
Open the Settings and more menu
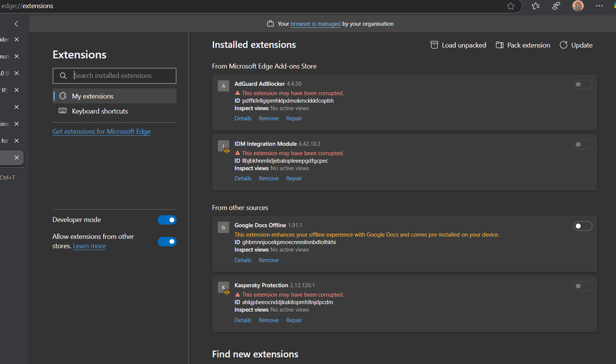pos(599,6)
